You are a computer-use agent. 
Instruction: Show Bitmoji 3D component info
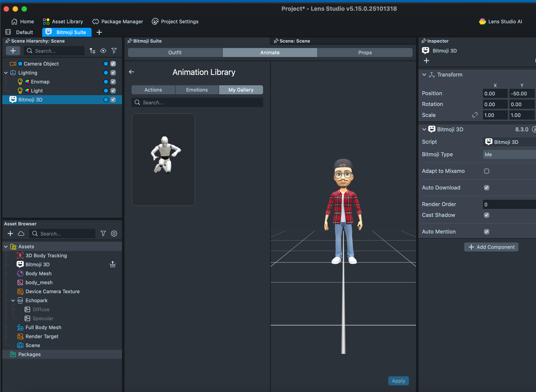pos(534,130)
